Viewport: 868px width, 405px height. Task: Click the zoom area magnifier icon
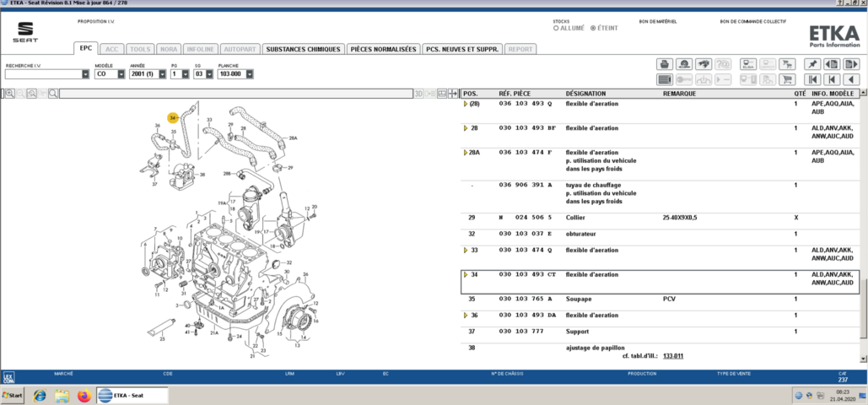(31, 94)
